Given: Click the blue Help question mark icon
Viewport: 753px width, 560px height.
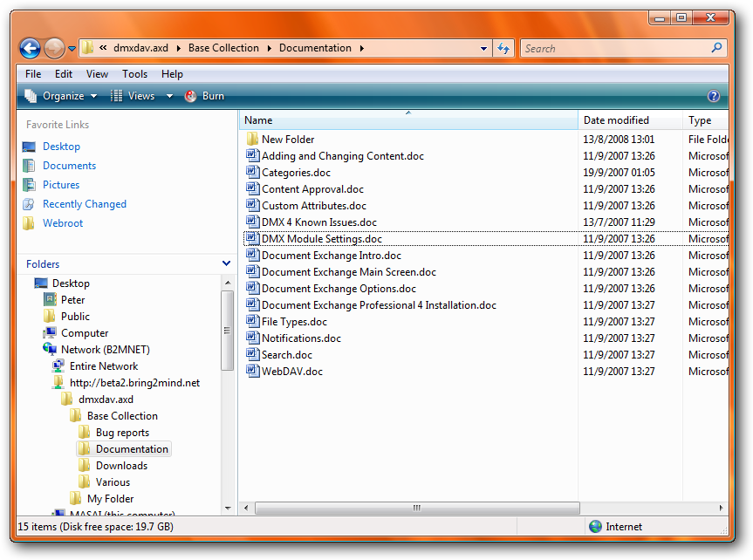Looking at the screenshot, I should coord(714,96).
